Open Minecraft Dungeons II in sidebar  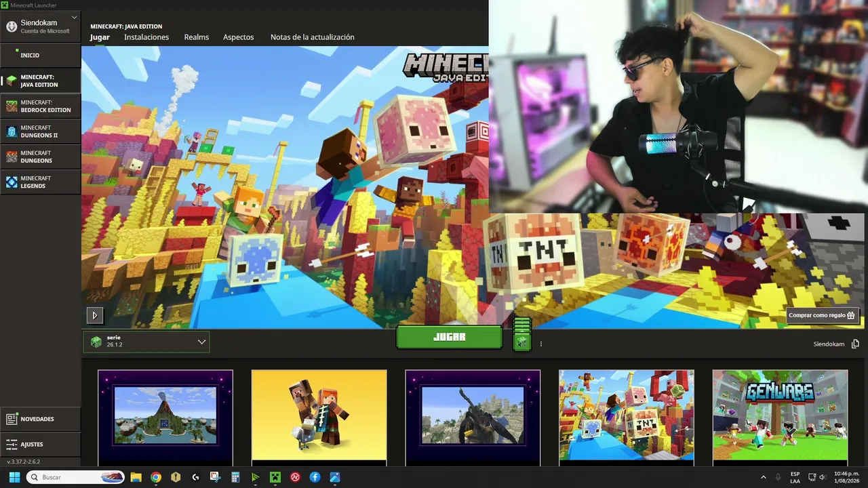click(41, 131)
